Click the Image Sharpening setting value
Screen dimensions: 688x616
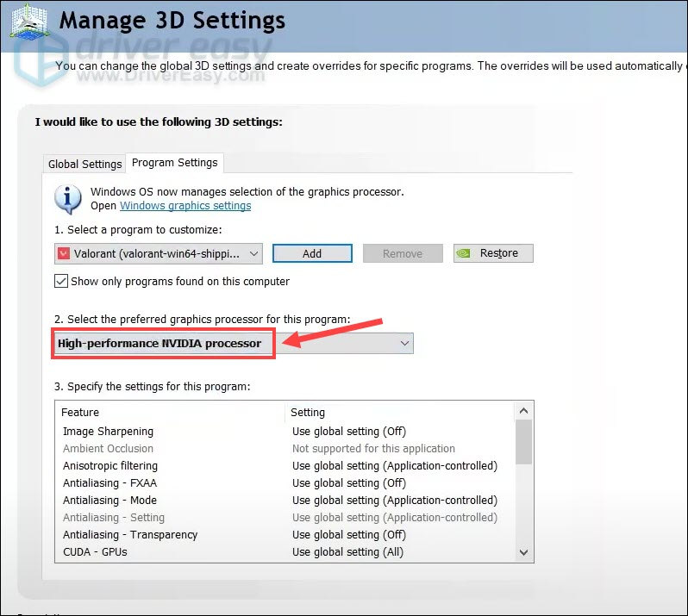tap(349, 432)
